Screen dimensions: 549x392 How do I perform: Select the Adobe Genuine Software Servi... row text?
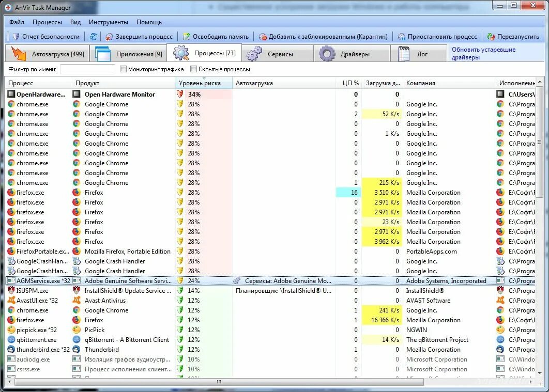tap(128, 281)
